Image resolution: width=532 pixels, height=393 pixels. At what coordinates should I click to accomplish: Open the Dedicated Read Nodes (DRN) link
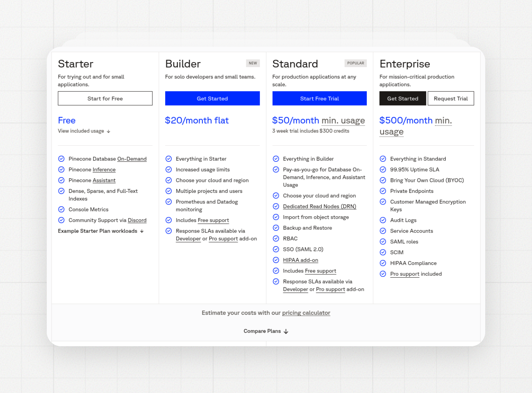click(320, 206)
